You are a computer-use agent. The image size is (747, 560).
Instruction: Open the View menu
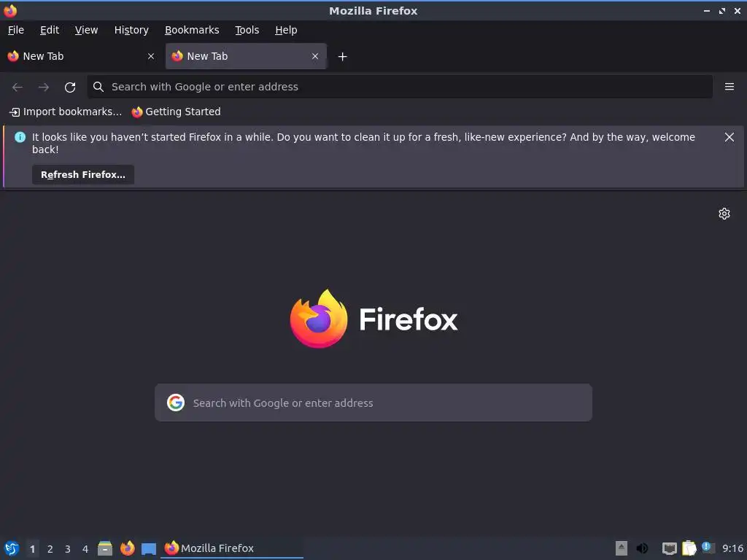click(x=86, y=30)
